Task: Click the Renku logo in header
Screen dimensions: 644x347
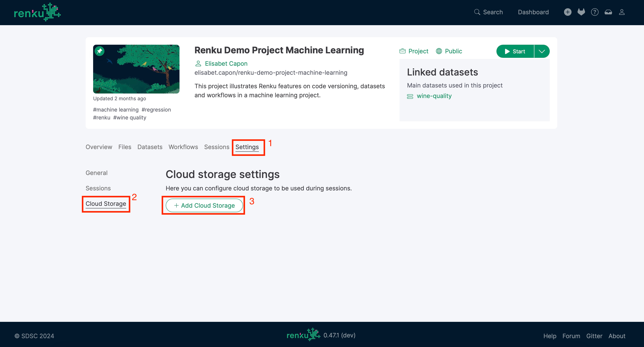Action: pos(37,12)
